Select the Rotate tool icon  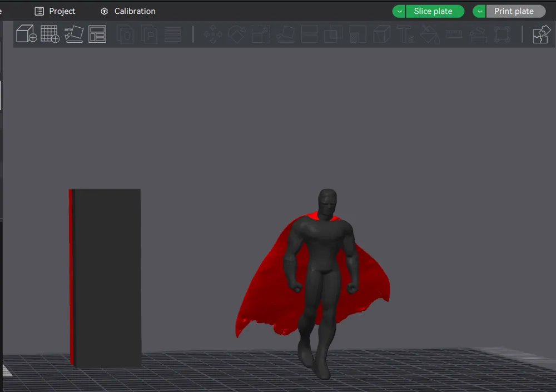point(237,34)
